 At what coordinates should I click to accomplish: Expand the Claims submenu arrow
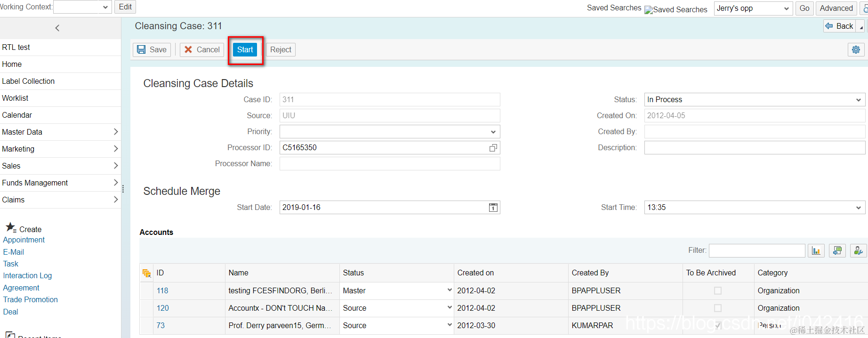[116, 200]
